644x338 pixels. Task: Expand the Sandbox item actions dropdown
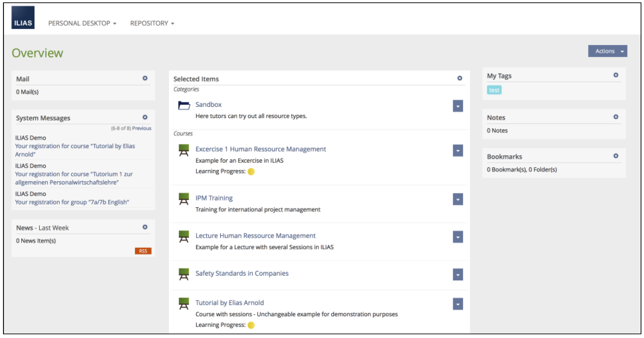(x=458, y=106)
